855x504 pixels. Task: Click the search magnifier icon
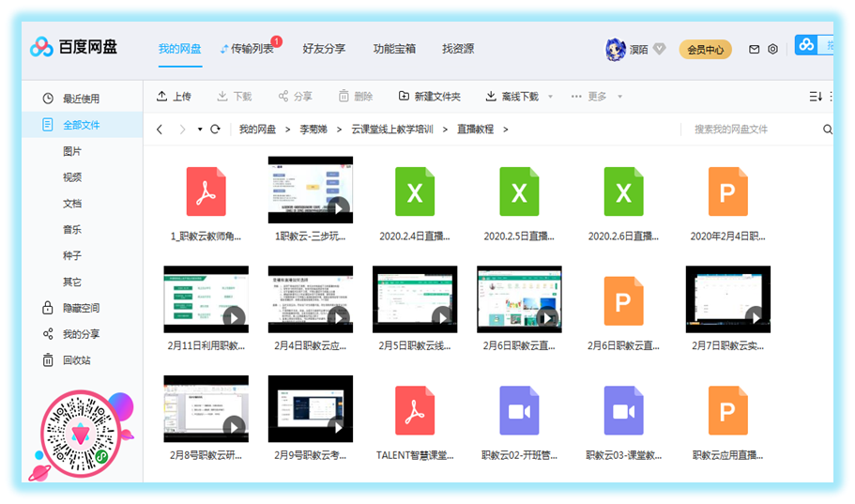coord(827,130)
